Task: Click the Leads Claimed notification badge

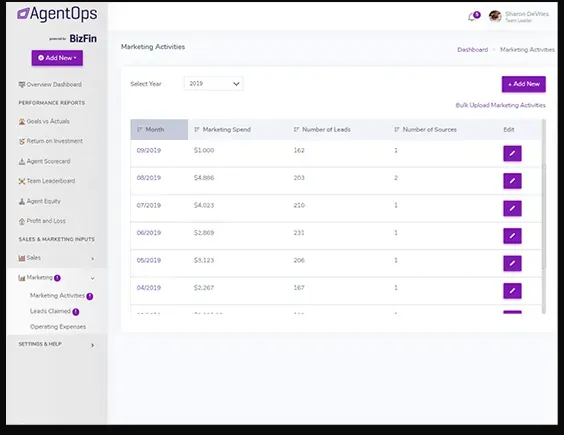Action: pyautogui.click(x=76, y=312)
